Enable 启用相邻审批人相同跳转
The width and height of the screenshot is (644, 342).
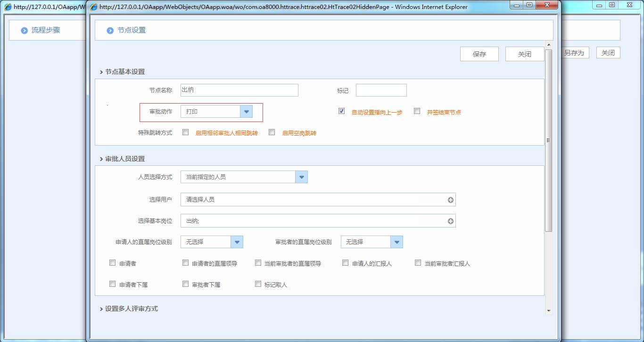pyautogui.click(x=185, y=132)
